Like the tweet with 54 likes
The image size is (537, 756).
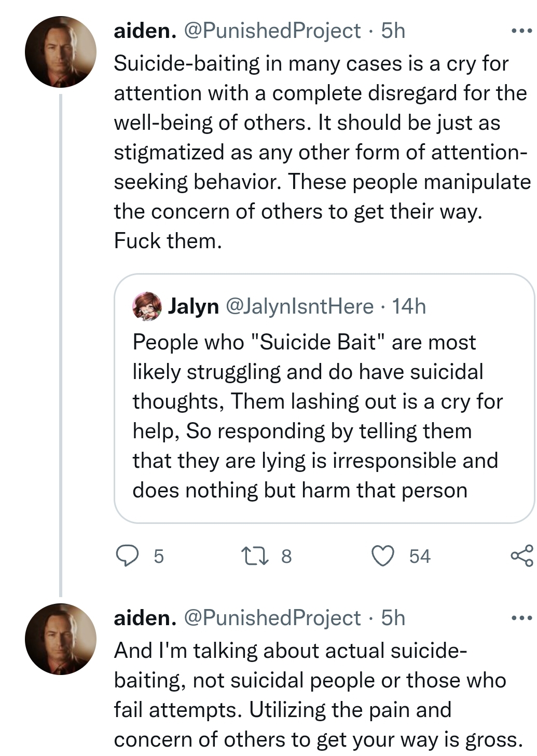tap(383, 556)
